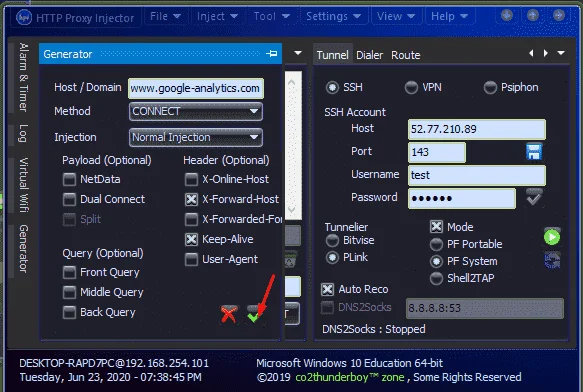This screenshot has height=392, width=583.
Task: Open the Tool menu
Action: (x=271, y=16)
